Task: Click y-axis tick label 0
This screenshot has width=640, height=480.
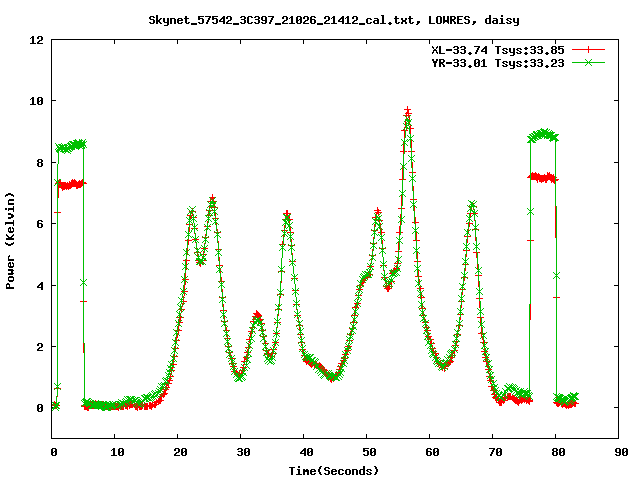Action: point(40,408)
